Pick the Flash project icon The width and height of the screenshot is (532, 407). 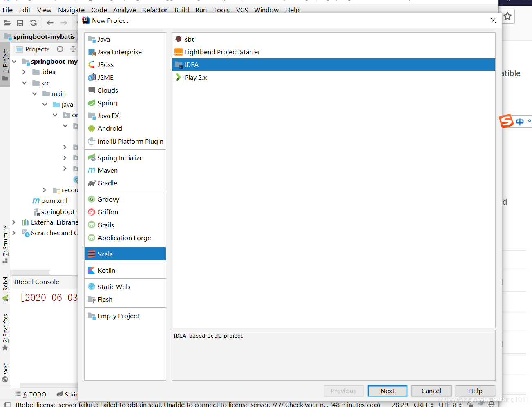[x=92, y=299]
